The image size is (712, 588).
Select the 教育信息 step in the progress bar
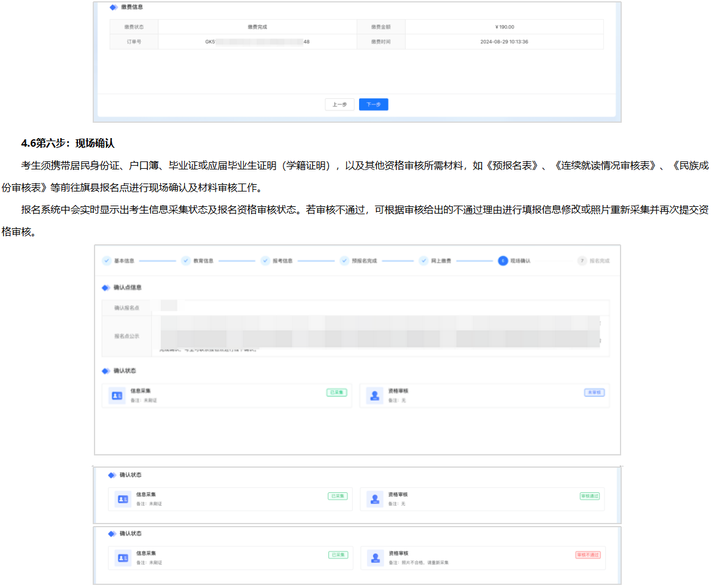click(186, 261)
